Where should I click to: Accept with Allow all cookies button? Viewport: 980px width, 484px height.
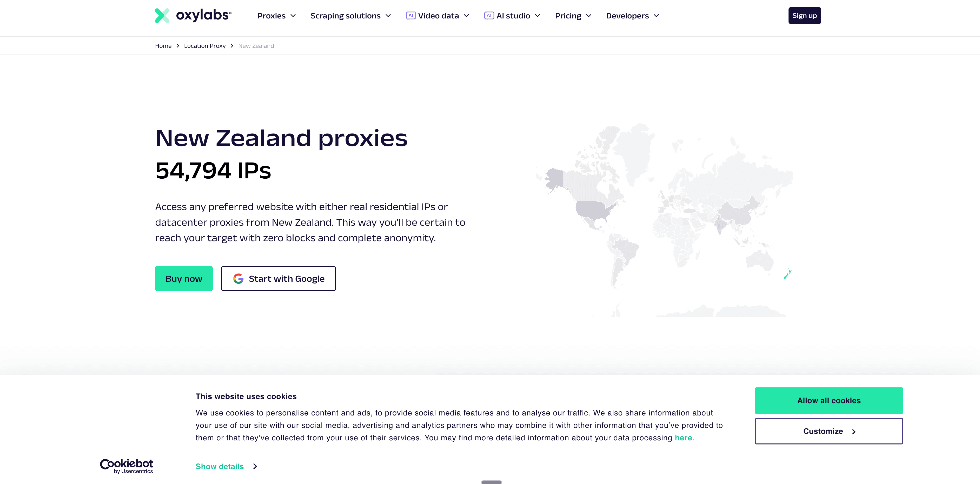829,401
